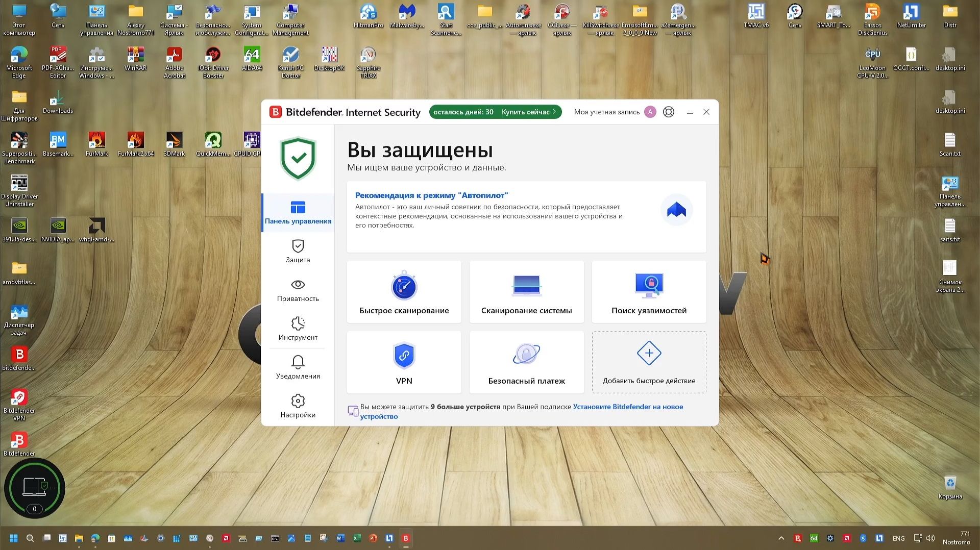Select the Downloads folder on desktop

pos(58,103)
